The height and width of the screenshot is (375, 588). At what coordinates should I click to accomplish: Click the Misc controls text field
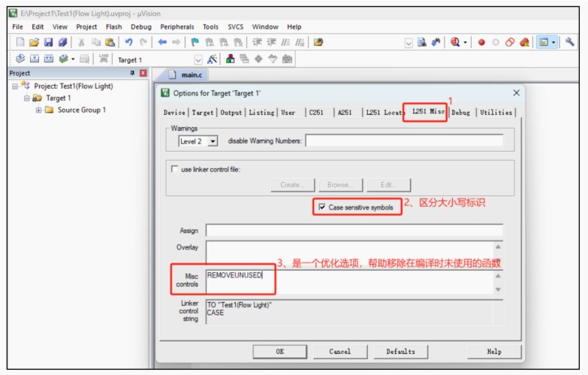349,280
